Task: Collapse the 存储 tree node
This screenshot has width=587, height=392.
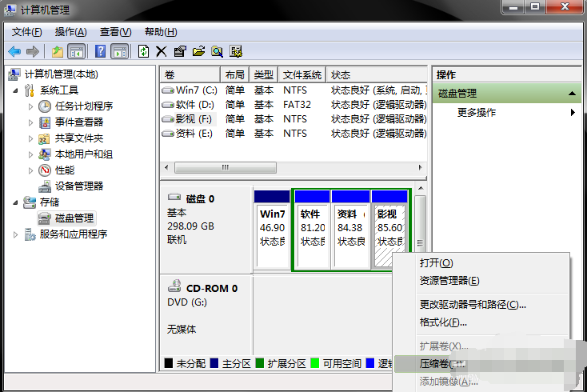Action: pyautogui.click(x=17, y=202)
